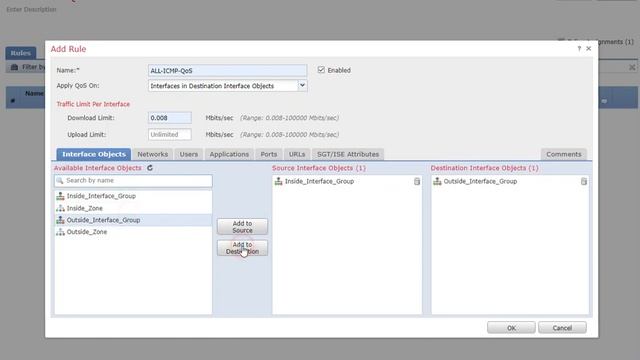The image size is (640, 360).
Task: Select the Ports tab
Action: 269,154
